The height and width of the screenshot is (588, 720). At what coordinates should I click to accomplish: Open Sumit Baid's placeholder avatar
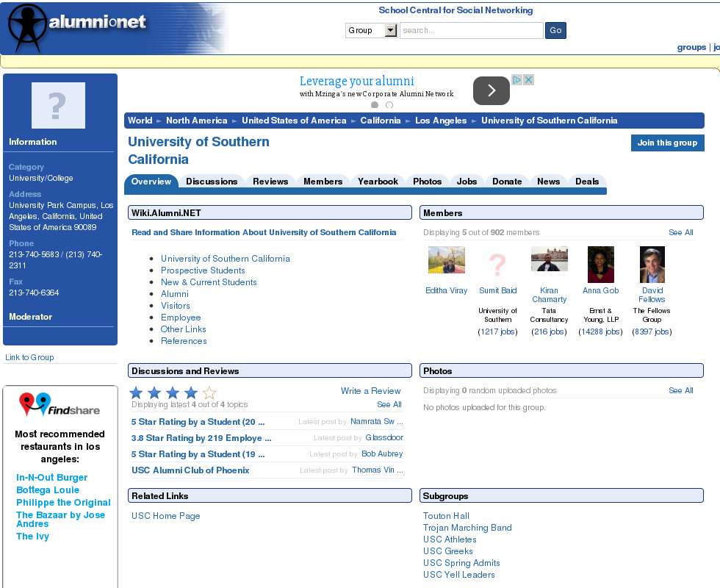498,265
